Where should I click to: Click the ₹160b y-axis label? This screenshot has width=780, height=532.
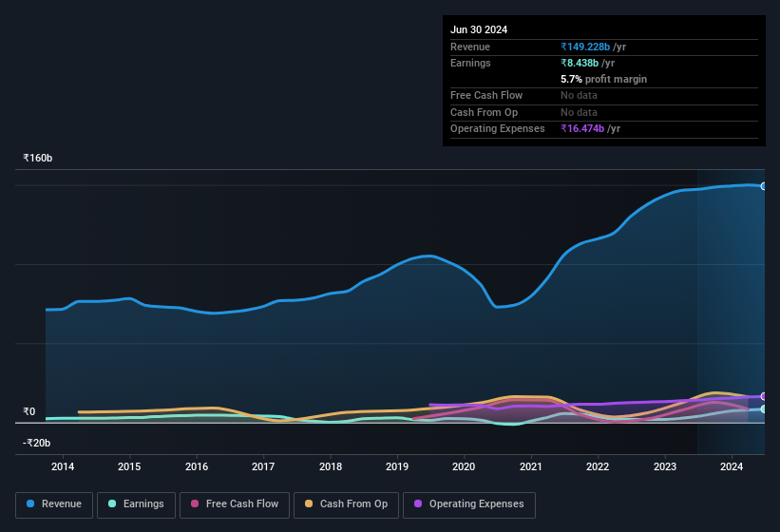[x=38, y=158]
